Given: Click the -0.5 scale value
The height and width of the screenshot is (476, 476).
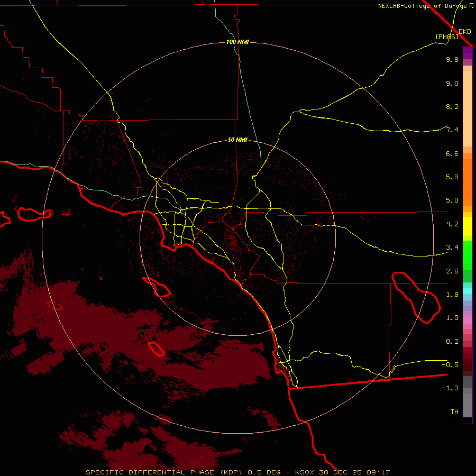Looking at the screenshot, I should [x=450, y=364].
